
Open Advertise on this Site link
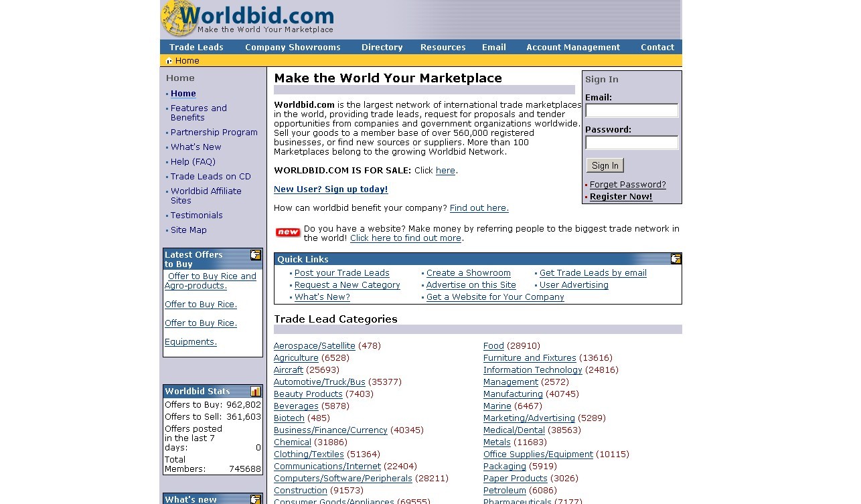pyautogui.click(x=471, y=285)
